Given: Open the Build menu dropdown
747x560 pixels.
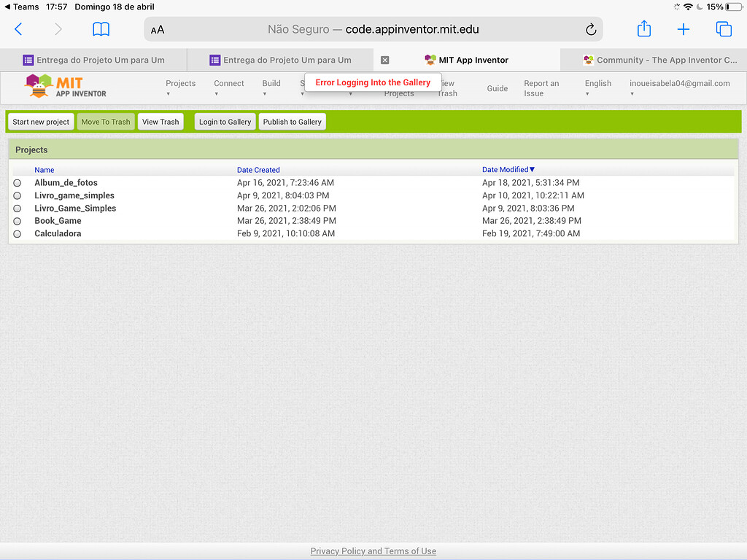Looking at the screenshot, I should 271,87.
